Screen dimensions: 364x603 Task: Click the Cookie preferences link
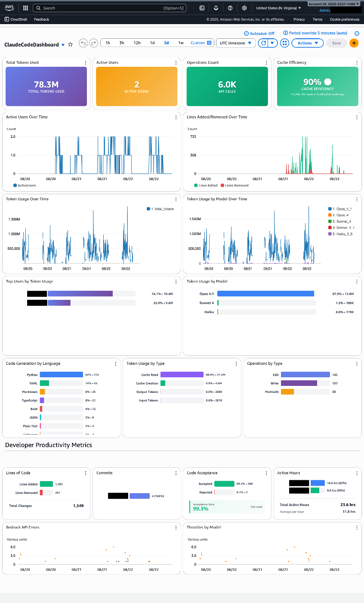click(345, 19)
